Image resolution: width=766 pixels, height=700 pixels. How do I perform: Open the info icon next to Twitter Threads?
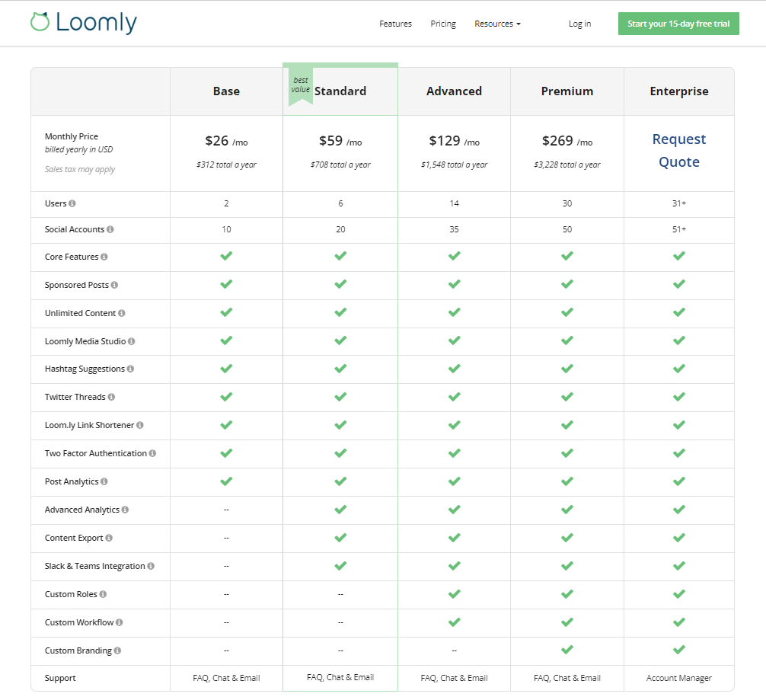coord(111,397)
